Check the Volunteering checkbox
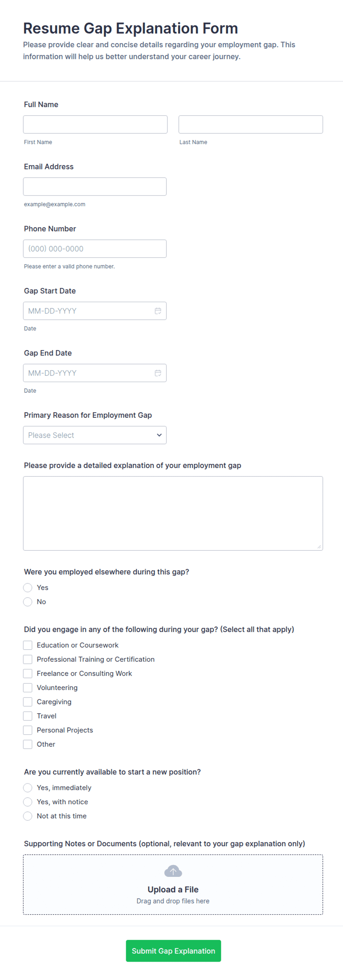This screenshot has width=343, height=980. pyautogui.click(x=27, y=687)
